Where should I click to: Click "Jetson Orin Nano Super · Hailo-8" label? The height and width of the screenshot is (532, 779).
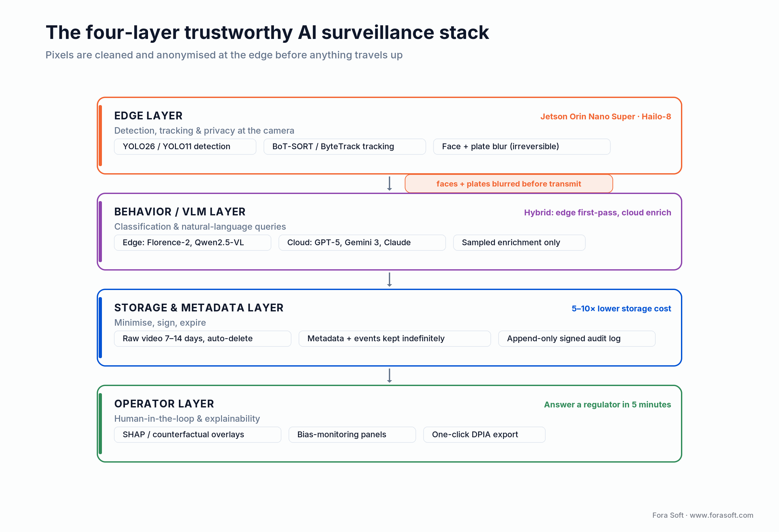(605, 116)
